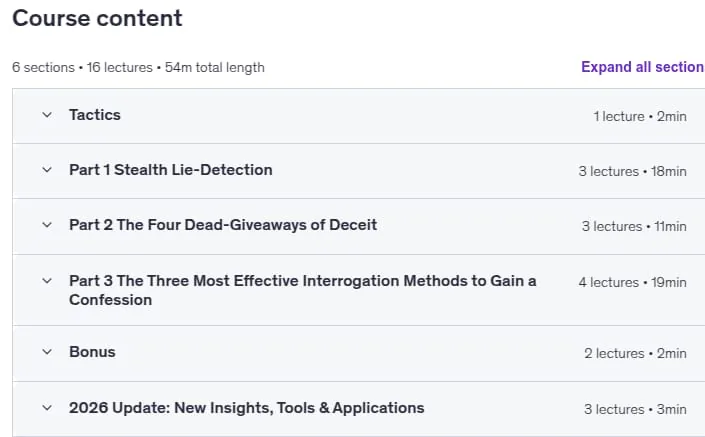Toggle chevron for Part 2 Four Dead-Giveaways

47,225
